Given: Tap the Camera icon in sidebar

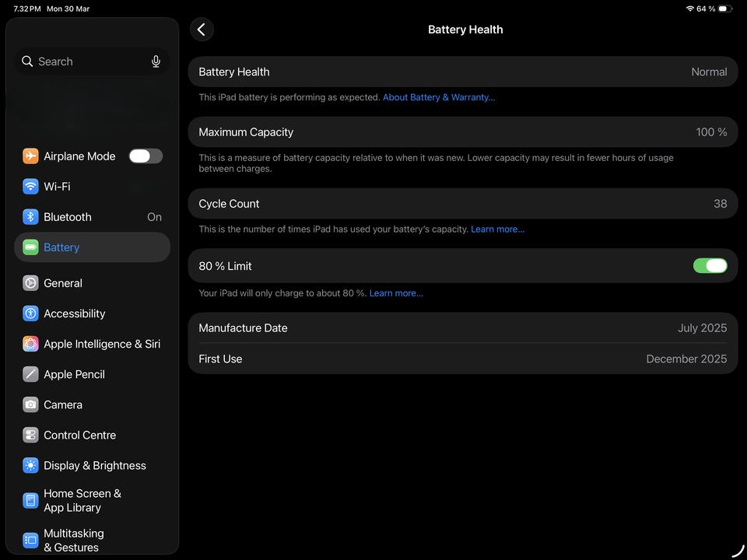Looking at the screenshot, I should point(30,405).
